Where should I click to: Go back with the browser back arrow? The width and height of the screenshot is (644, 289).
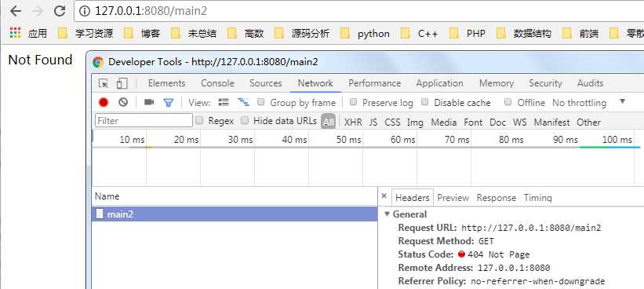point(15,11)
